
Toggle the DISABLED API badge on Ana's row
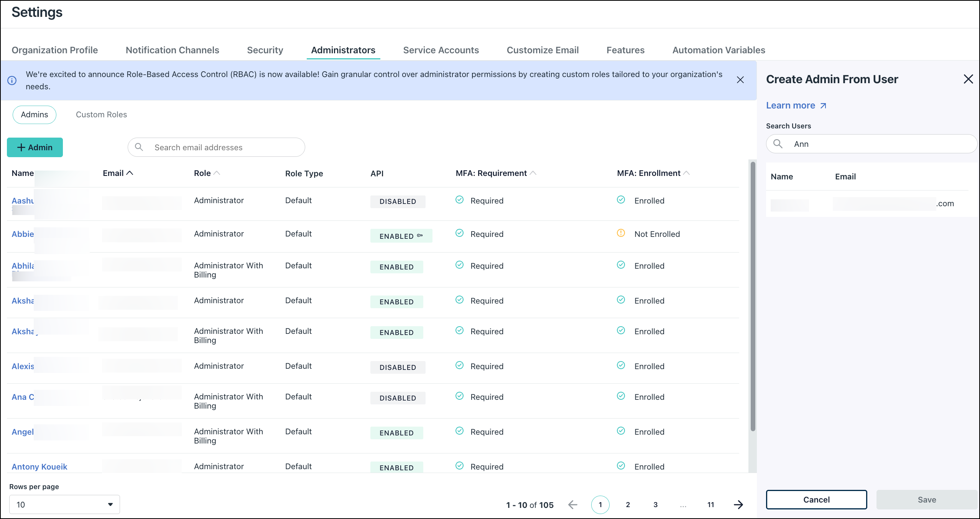coord(398,398)
